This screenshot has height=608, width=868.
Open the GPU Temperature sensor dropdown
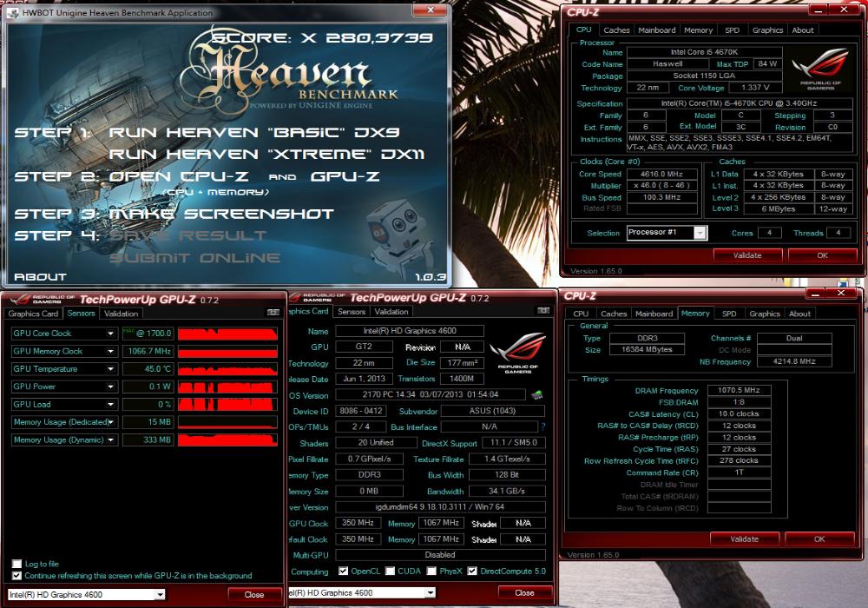pyautogui.click(x=111, y=369)
